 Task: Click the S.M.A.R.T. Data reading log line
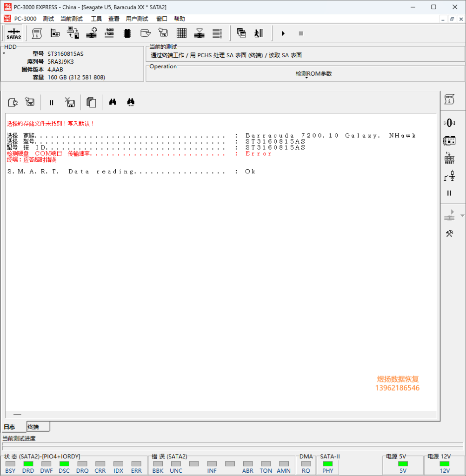click(131, 172)
